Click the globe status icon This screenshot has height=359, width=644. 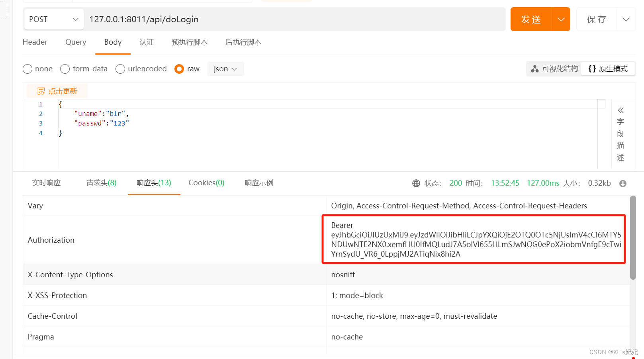click(416, 183)
